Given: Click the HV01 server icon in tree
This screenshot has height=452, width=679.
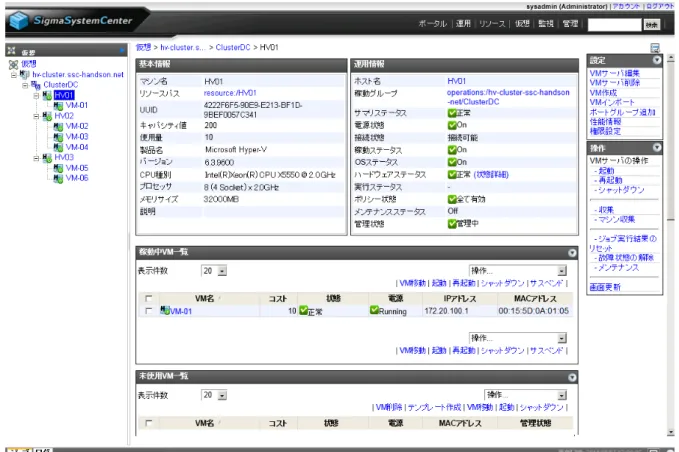Looking at the screenshot, I should [47, 95].
